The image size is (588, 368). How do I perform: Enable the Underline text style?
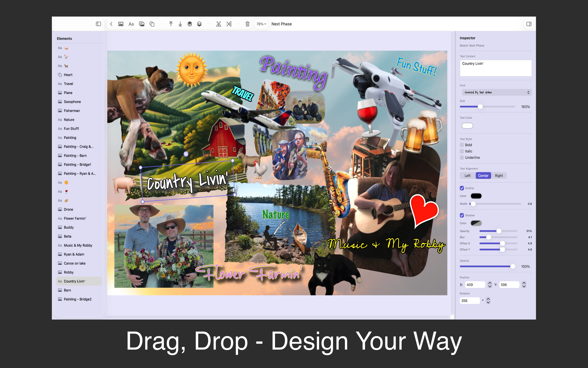(x=462, y=157)
